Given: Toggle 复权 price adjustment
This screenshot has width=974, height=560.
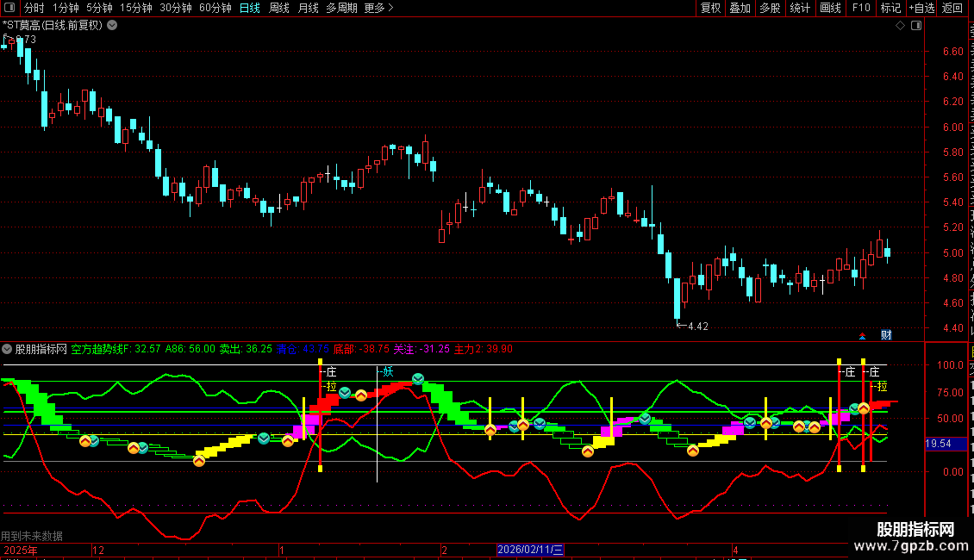Looking at the screenshot, I should (x=710, y=8).
